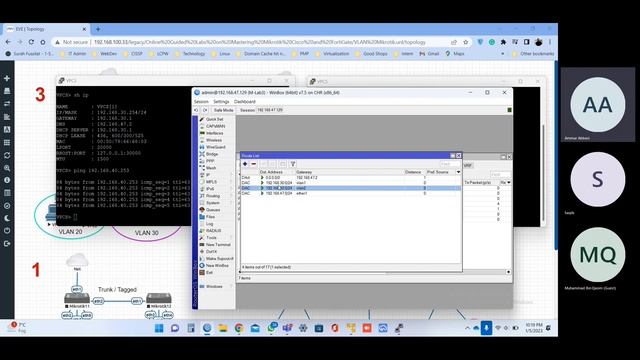Expand the Windows submenu in Winbox

pyautogui.click(x=216, y=286)
